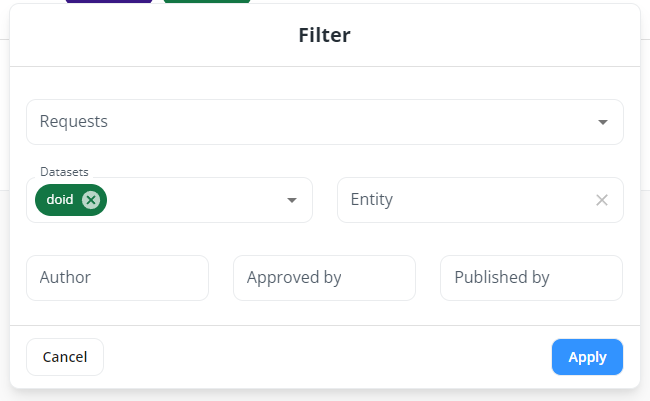Click into the Author text field
The width and height of the screenshot is (650, 401).
point(117,278)
